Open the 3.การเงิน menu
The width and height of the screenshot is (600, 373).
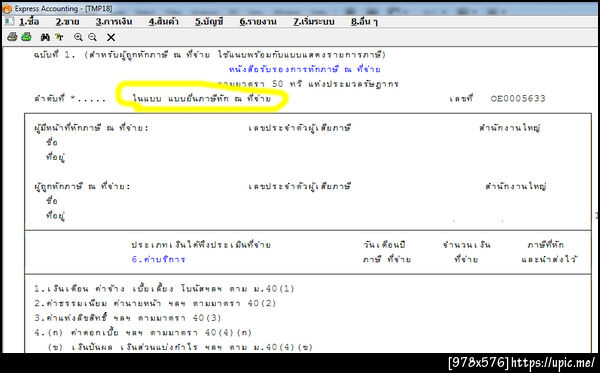click(114, 22)
